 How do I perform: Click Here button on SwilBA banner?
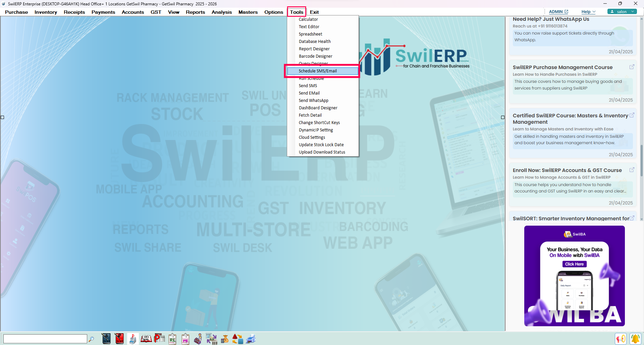[x=574, y=264]
